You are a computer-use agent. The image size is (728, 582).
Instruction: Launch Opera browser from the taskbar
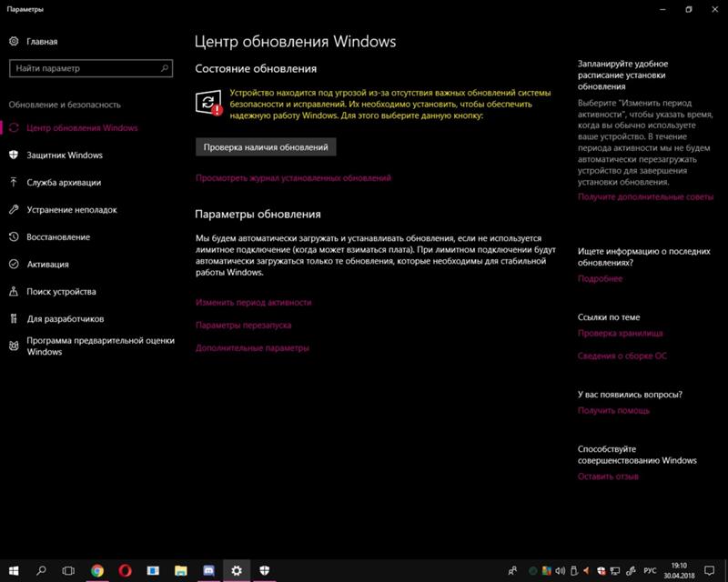[x=125, y=570]
